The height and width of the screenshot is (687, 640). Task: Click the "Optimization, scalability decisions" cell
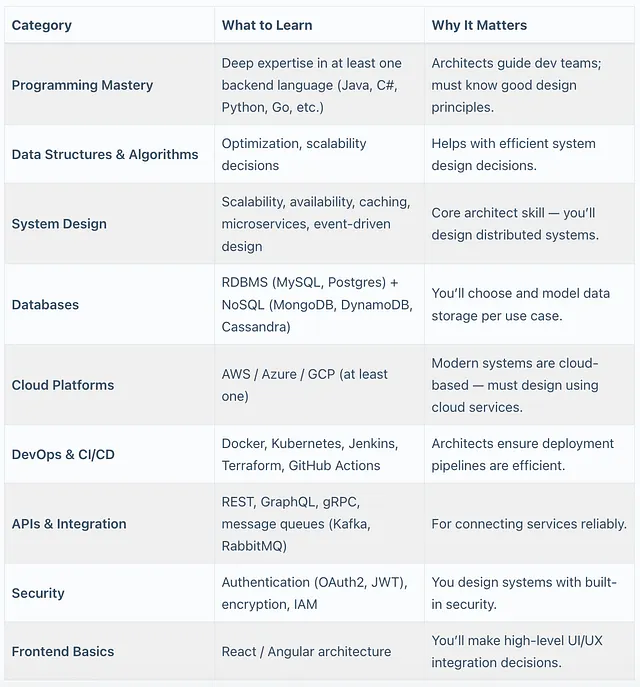coord(294,155)
